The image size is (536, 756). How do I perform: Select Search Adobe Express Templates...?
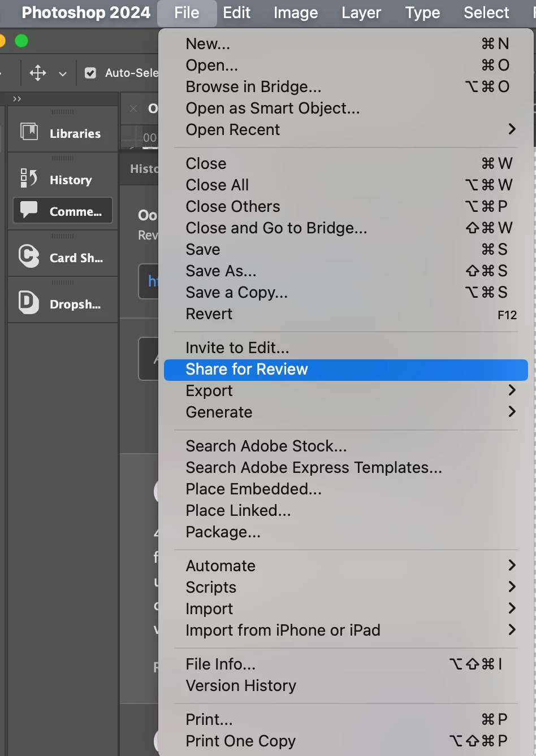coord(345,467)
